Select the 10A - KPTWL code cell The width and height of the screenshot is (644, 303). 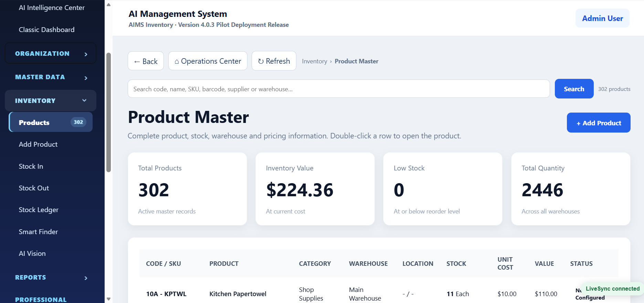click(166, 294)
